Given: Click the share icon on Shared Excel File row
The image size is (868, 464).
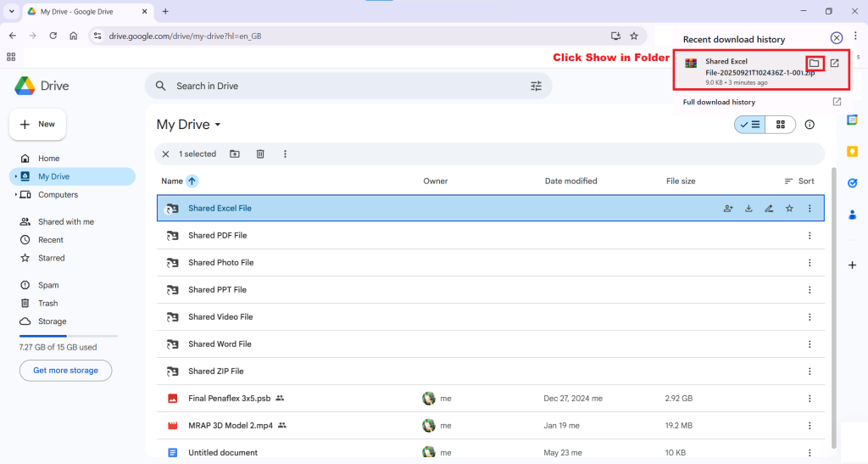Looking at the screenshot, I should pos(728,209).
